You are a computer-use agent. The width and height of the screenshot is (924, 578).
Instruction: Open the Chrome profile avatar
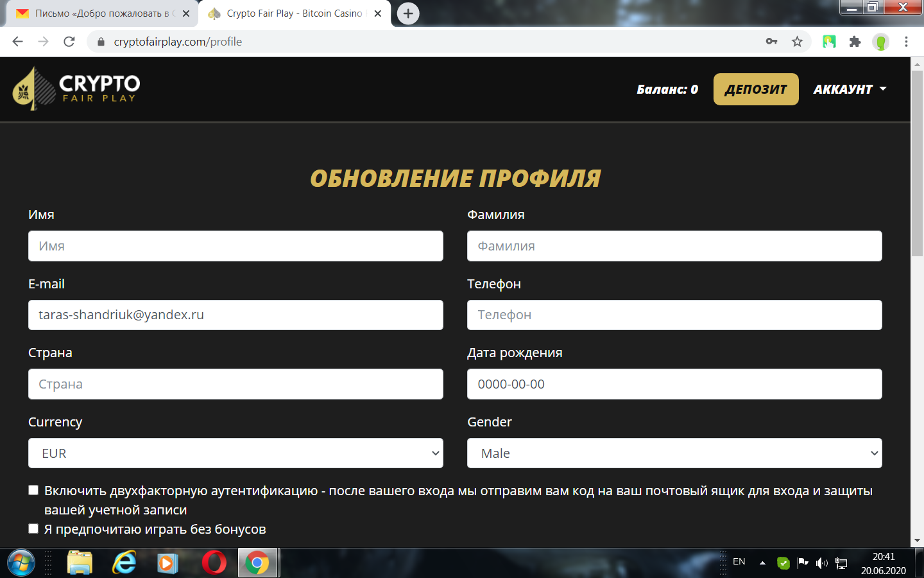[881, 42]
